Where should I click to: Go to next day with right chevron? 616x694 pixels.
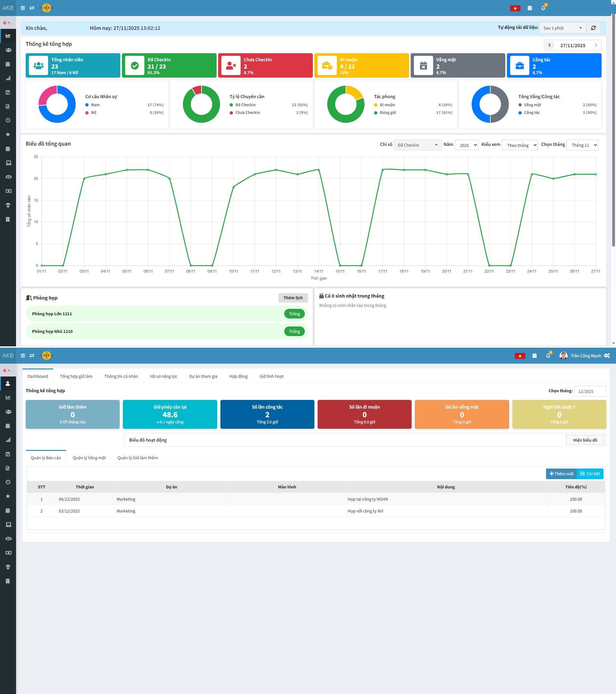(596, 45)
